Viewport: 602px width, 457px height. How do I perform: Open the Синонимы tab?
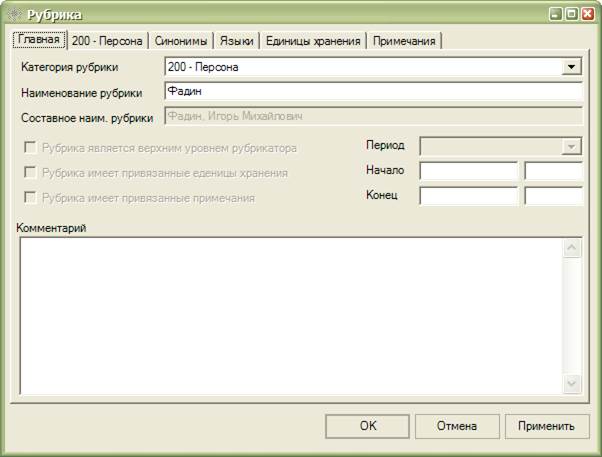point(182,41)
